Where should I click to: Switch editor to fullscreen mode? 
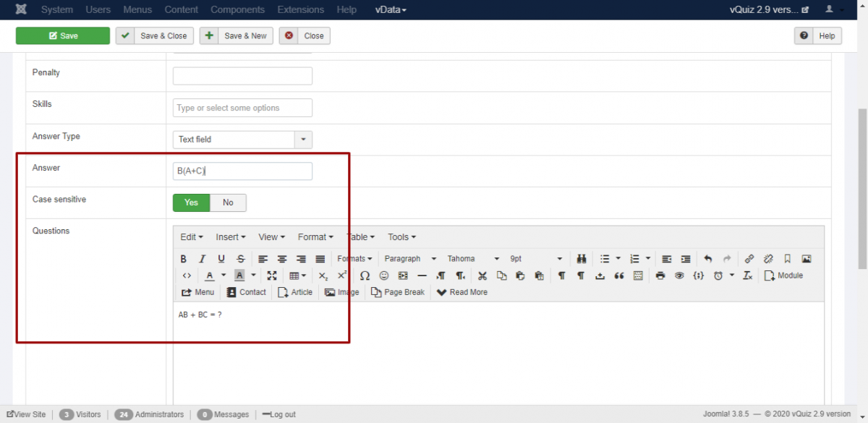272,275
